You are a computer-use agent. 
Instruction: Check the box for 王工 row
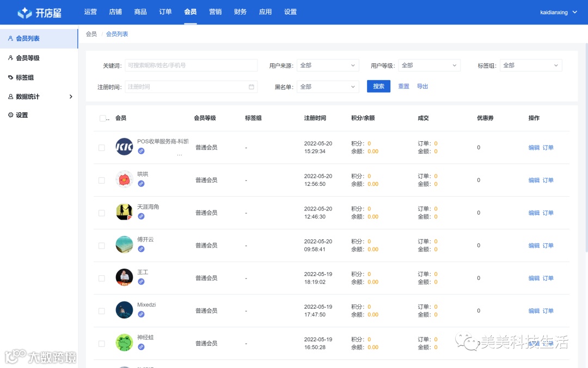click(x=102, y=278)
